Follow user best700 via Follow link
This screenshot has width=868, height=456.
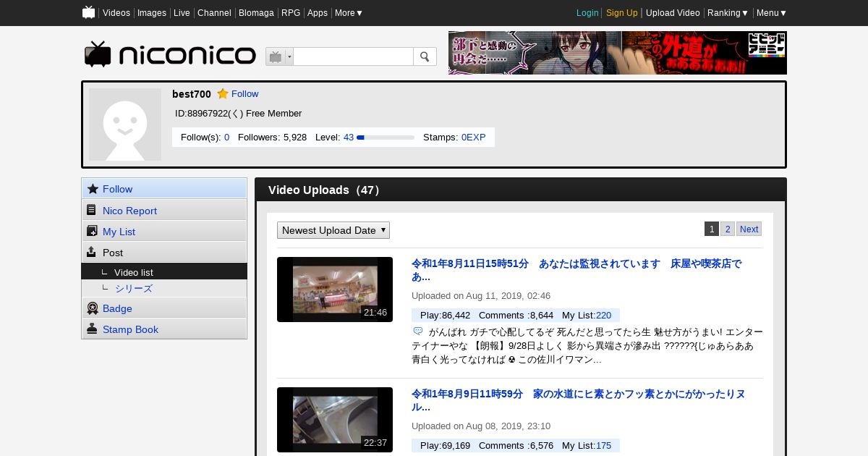244,94
